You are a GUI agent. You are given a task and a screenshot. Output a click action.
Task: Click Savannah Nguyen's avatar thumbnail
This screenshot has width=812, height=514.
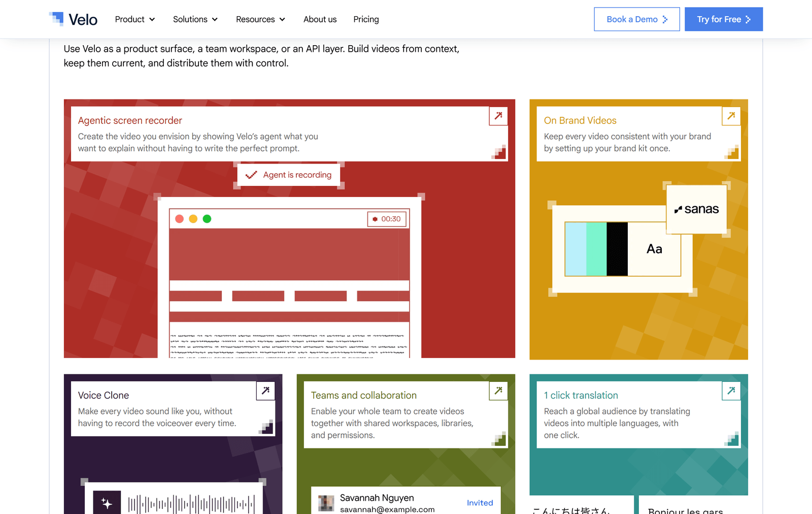pyautogui.click(x=326, y=503)
